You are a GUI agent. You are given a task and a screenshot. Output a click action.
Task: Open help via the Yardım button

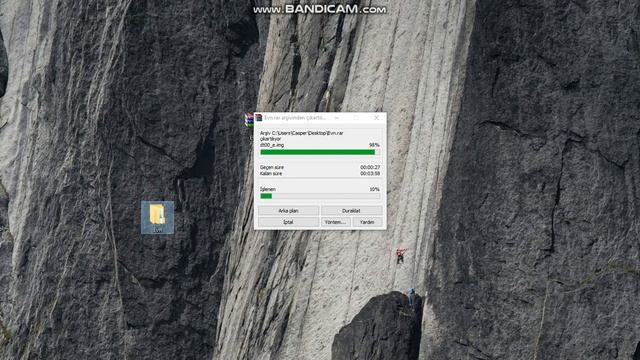coord(367,222)
